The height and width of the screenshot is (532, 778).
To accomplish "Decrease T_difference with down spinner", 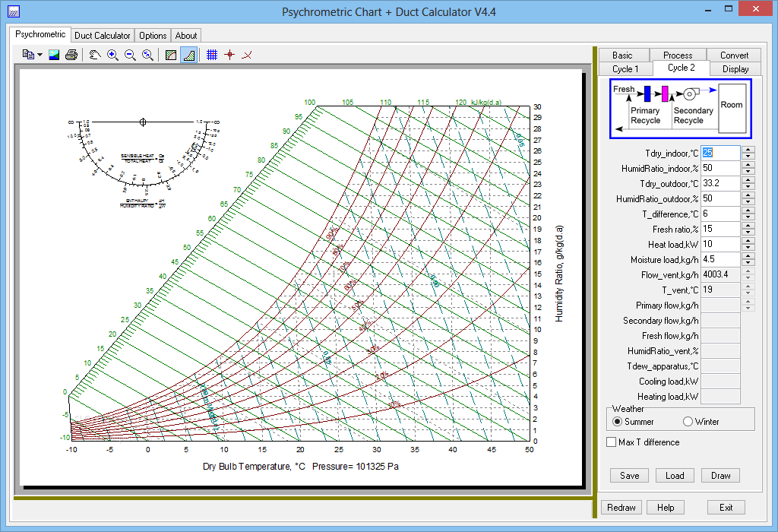I will pyautogui.click(x=748, y=217).
